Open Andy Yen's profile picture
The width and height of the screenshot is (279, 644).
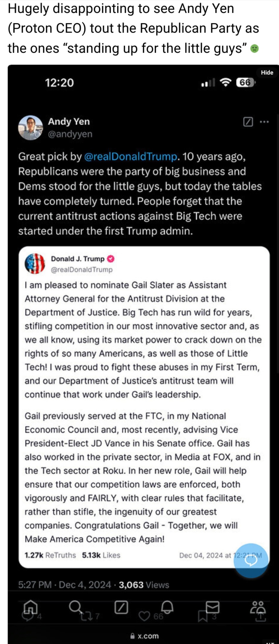click(x=31, y=128)
